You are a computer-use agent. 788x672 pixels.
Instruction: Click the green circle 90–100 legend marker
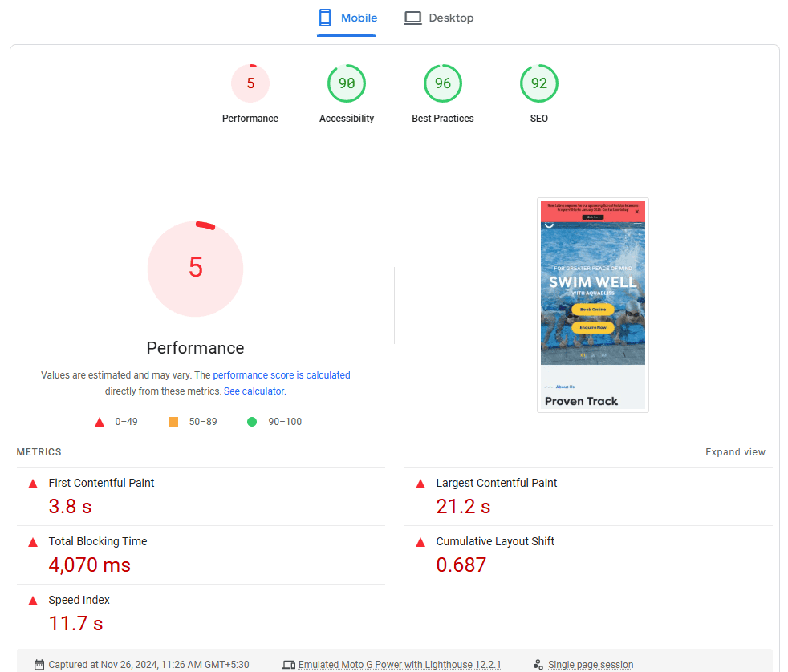coord(252,422)
